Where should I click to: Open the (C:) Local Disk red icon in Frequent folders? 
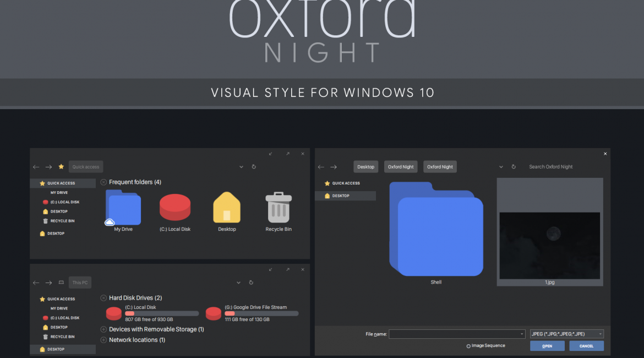pyautogui.click(x=175, y=207)
